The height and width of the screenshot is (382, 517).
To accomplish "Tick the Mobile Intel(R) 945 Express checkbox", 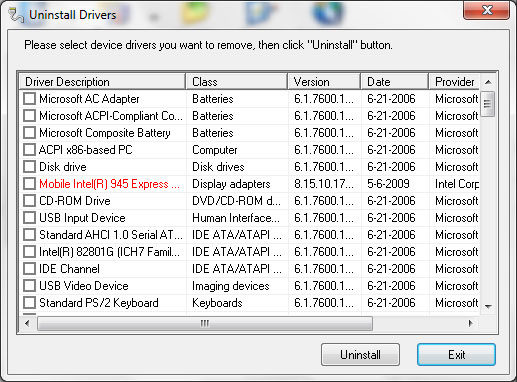I will pos(29,184).
